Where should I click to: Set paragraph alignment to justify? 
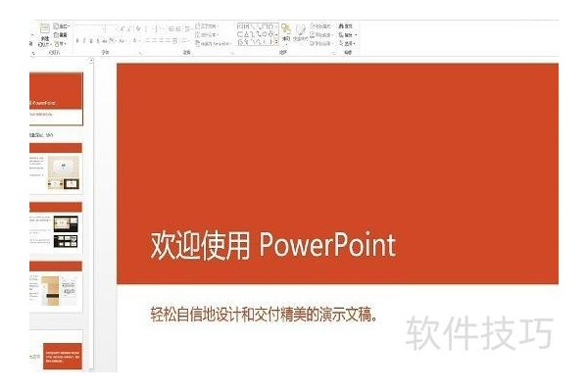click(x=169, y=40)
